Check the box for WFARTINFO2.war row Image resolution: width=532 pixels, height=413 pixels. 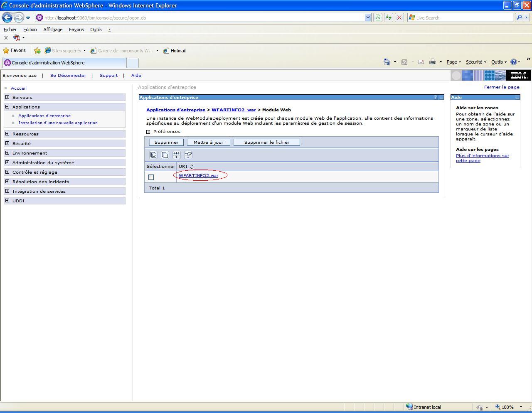coord(151,177)
